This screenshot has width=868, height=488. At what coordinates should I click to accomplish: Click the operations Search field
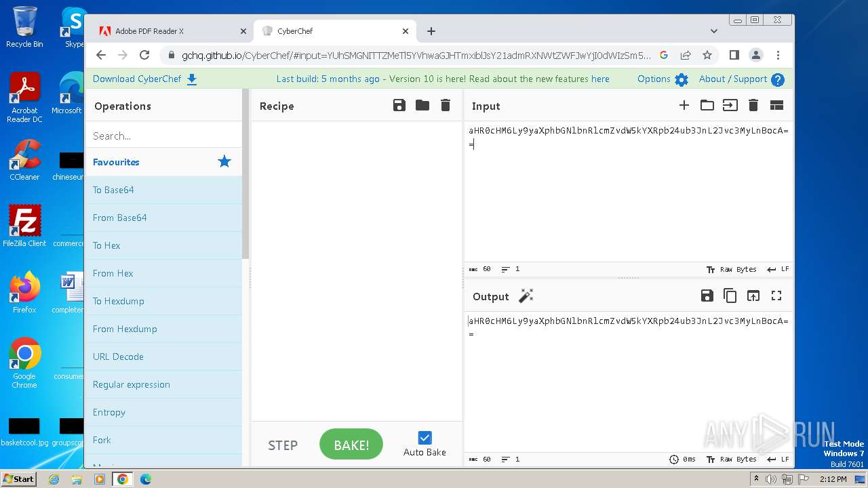(x=163, y=136)
